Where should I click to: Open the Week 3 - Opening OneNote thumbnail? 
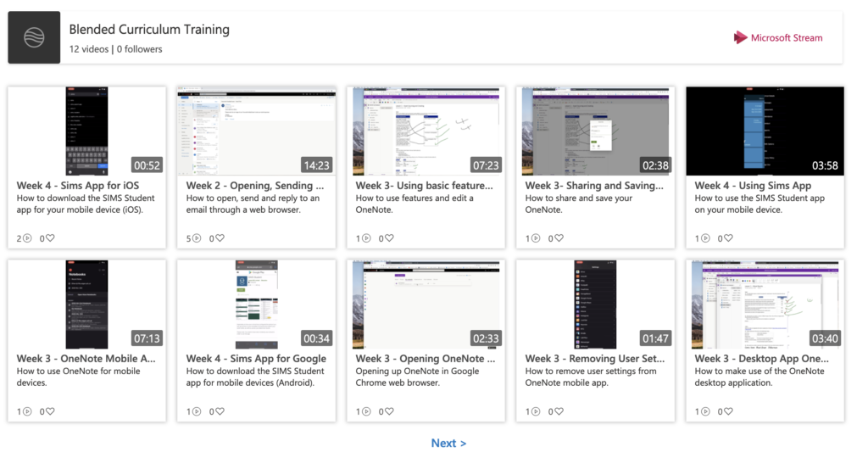point(426,304)
